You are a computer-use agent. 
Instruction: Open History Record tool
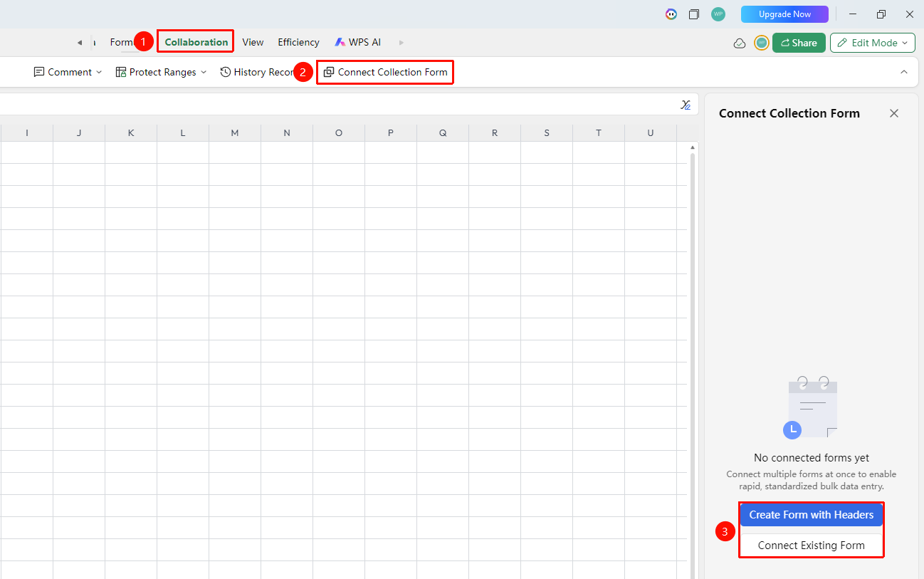tap(257, 72)
